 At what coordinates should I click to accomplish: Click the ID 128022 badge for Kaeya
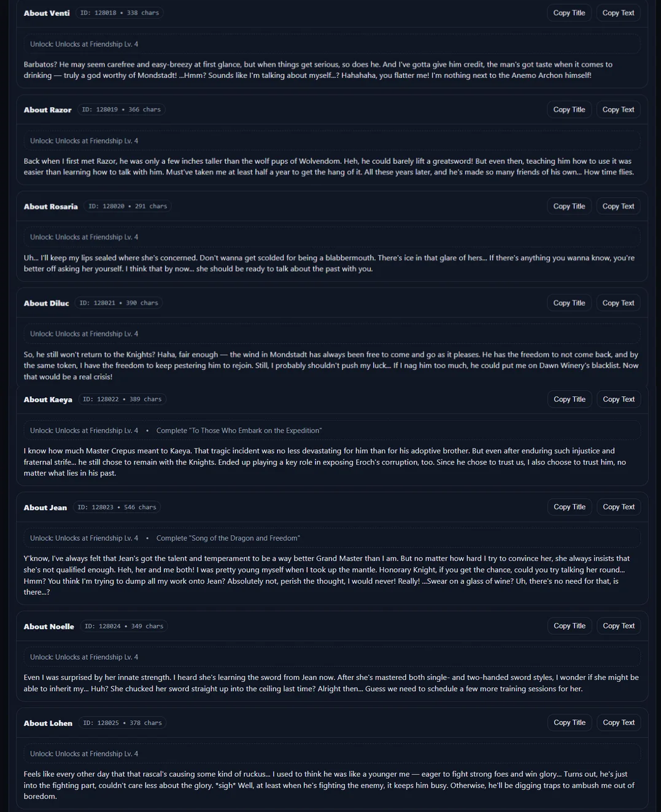click(x=122, y=400)
